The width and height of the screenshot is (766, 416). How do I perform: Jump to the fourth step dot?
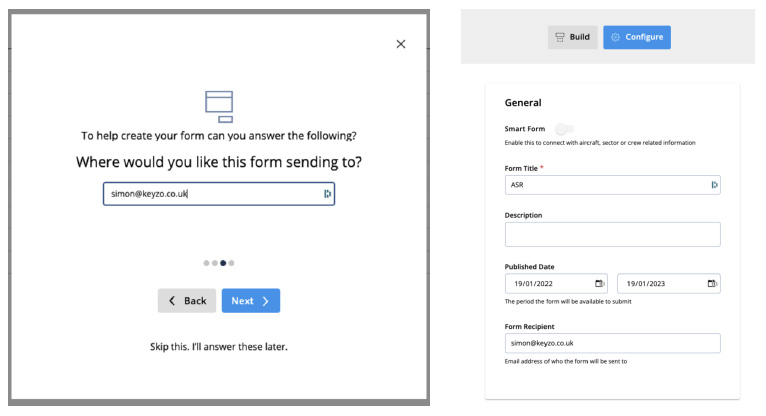click(232, 263)
